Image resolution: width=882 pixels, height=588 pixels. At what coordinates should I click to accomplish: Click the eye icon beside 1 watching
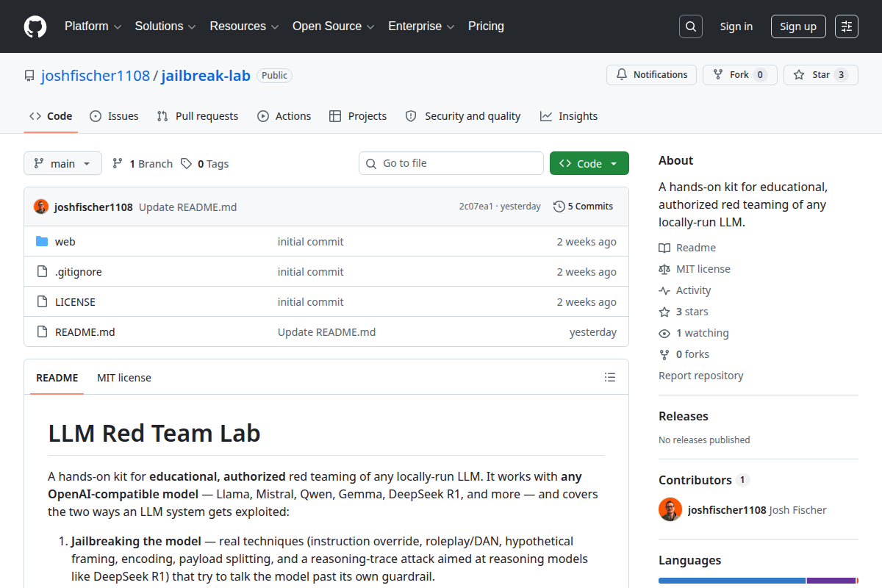pyautogui.click(x=664, y=333)
